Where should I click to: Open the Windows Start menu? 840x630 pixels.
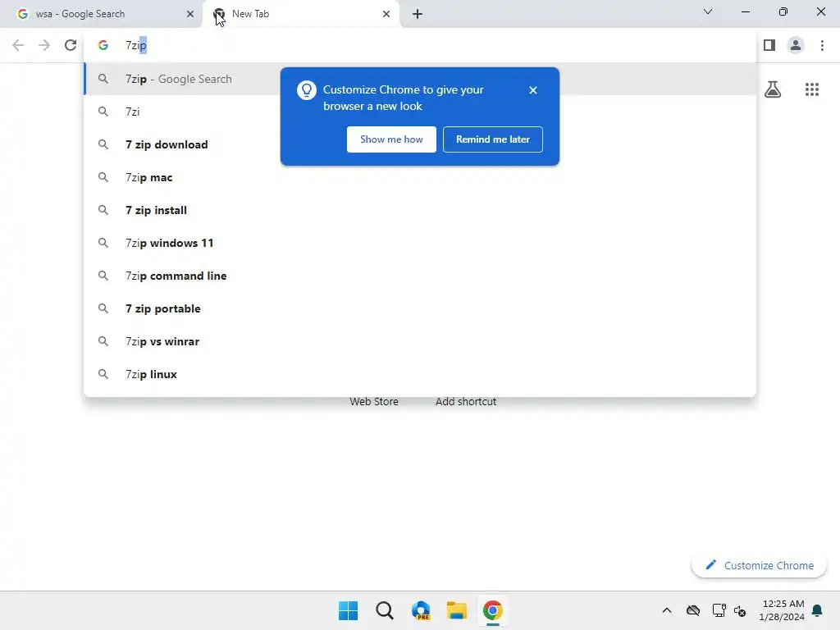pos(348,610)
